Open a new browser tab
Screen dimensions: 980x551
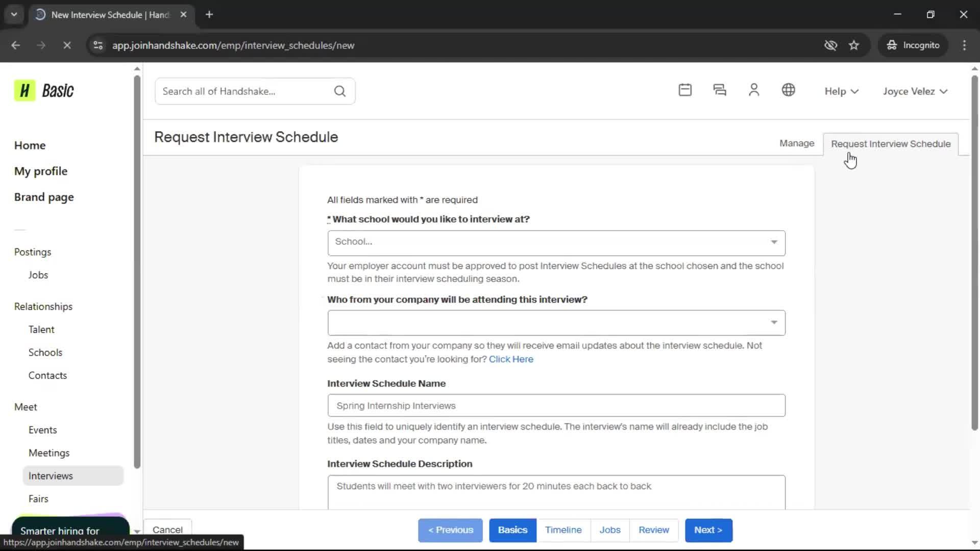tap(209, 15)
